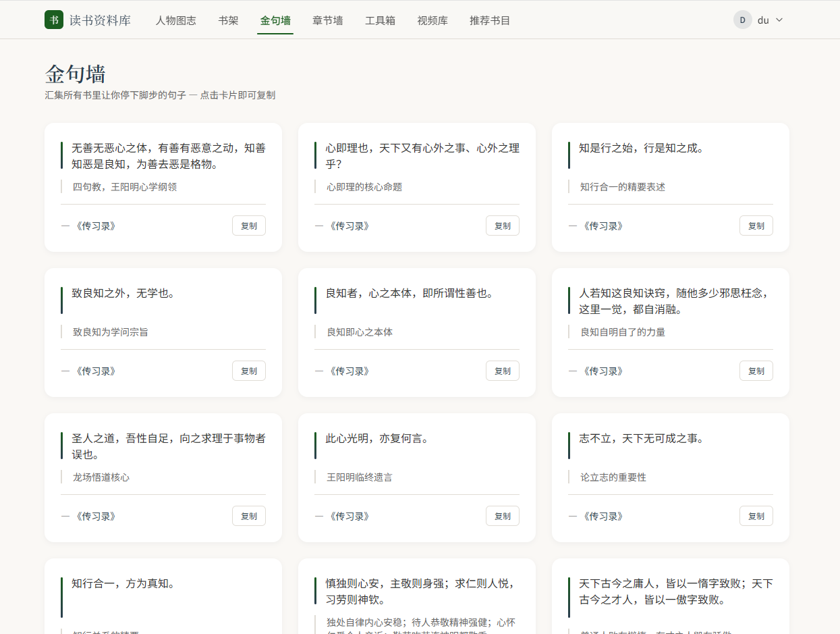Click the note 四句教，王阳明心学纲领
This screenshot has width=840, height=634.
pos(125,187)
